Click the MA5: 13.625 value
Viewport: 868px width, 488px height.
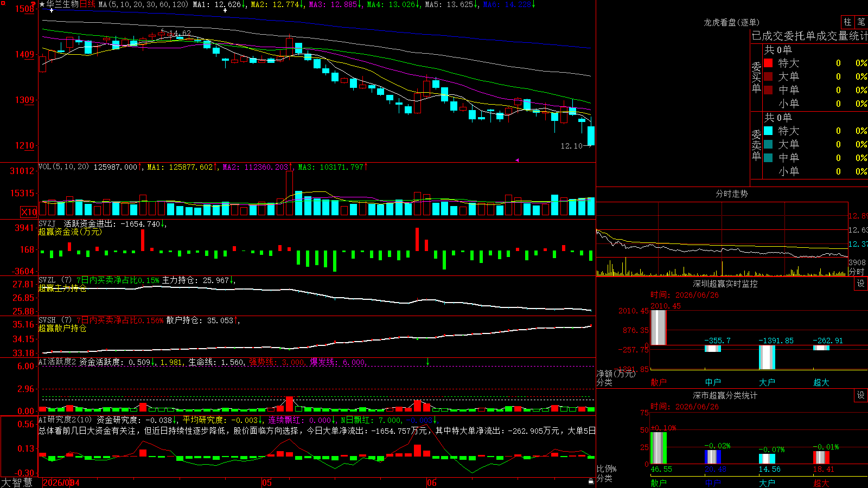coord(449,4)
